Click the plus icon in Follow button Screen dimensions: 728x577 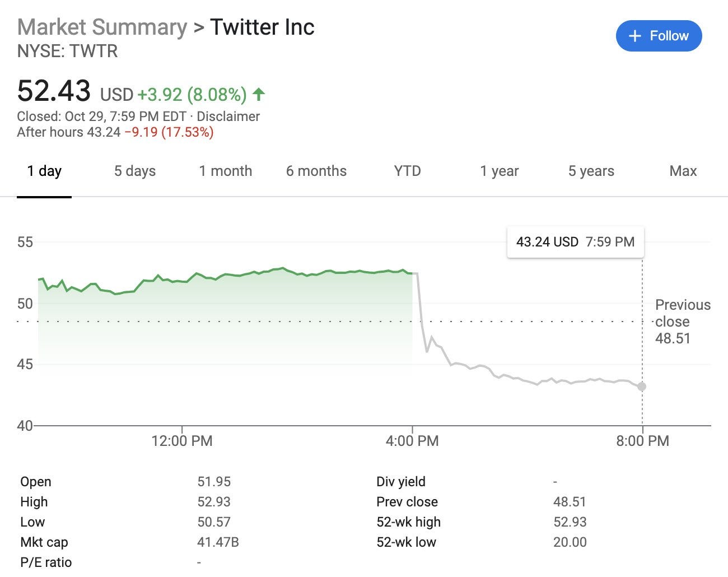pos(634,36)
